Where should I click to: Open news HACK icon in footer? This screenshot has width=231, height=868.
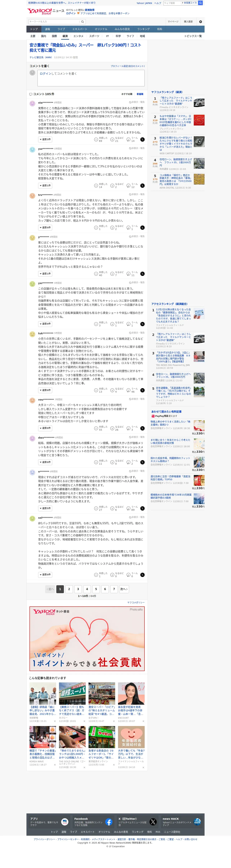(197, 822)
